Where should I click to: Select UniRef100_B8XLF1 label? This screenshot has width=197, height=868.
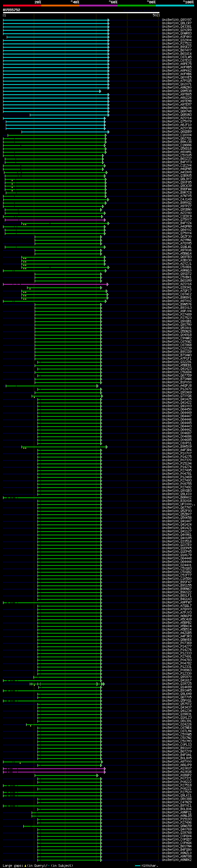click(x=177, y=596)
